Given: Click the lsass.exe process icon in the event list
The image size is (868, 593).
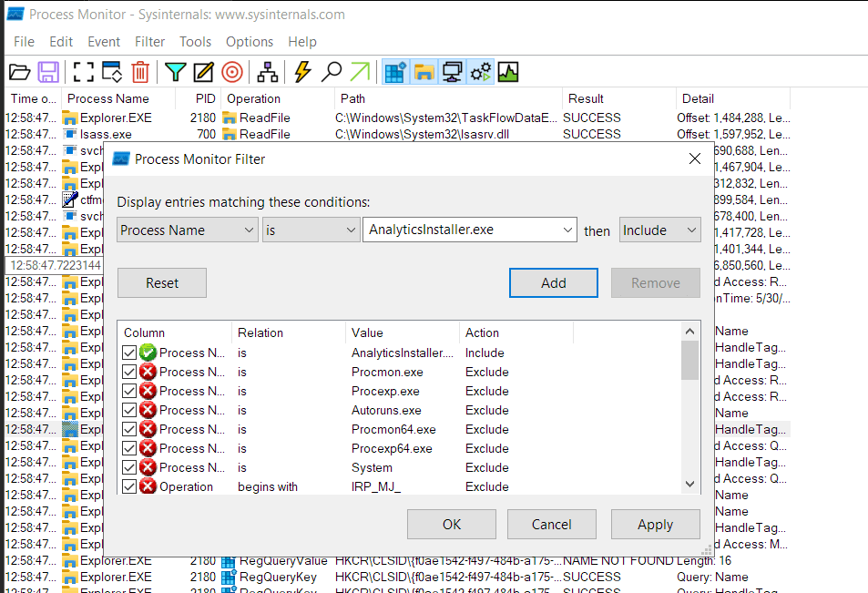Looking at the screenshot, I should 70,134.
